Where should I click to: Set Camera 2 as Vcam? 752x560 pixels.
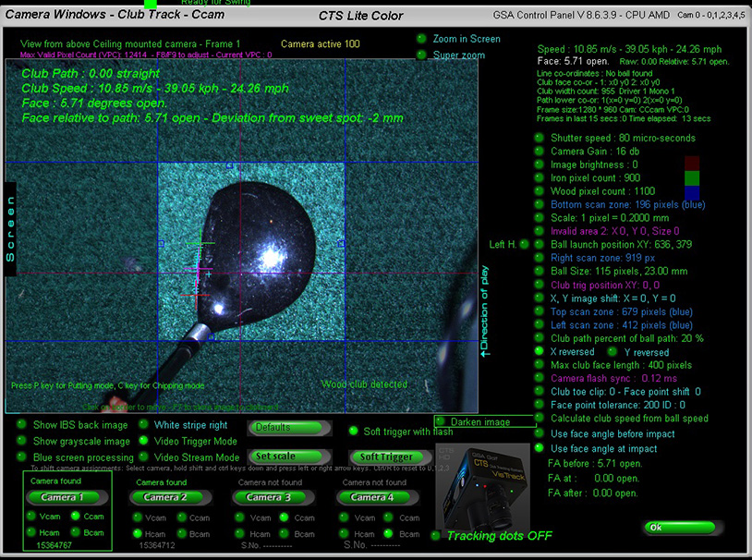(x=138, y=517)
